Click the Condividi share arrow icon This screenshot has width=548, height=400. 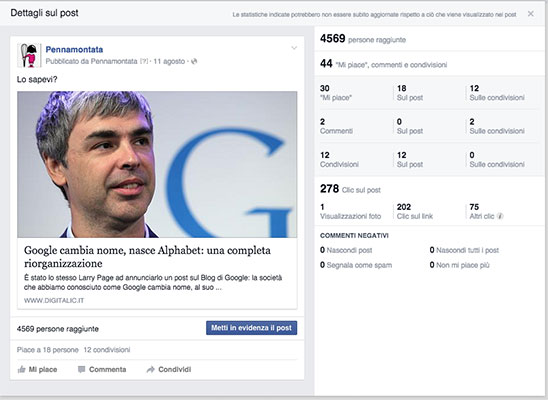point(150,369)
